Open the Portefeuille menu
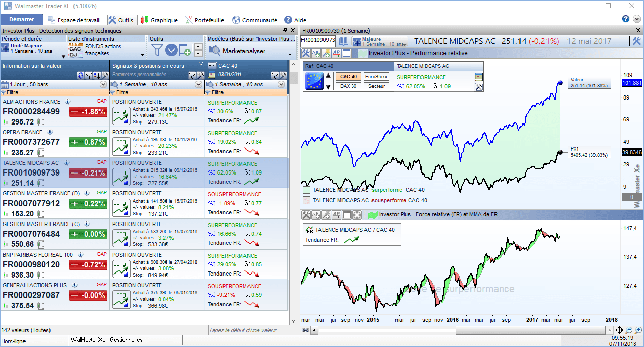Screen dimensions: 644x347 (x=204, y=20)
